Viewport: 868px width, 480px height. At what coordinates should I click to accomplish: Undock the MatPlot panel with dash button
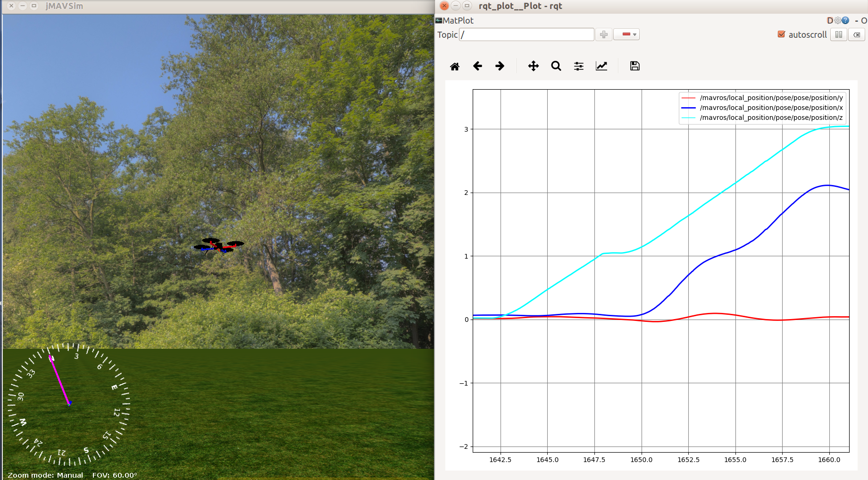(856, 20)
